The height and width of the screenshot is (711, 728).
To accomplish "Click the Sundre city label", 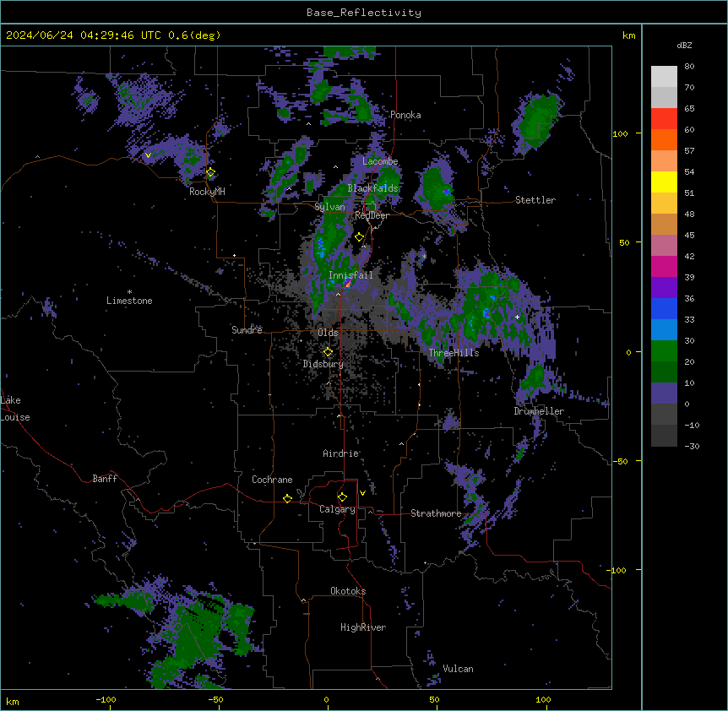I will pos(247,330).
